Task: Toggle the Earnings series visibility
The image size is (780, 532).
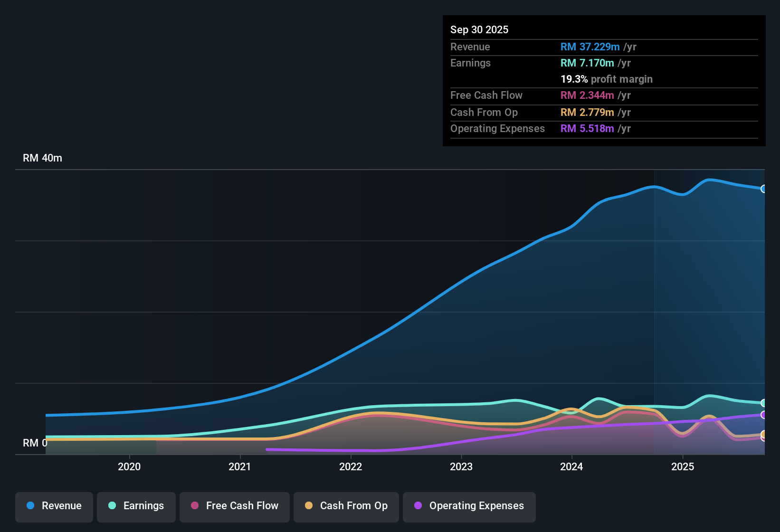Action: point(136,506)
